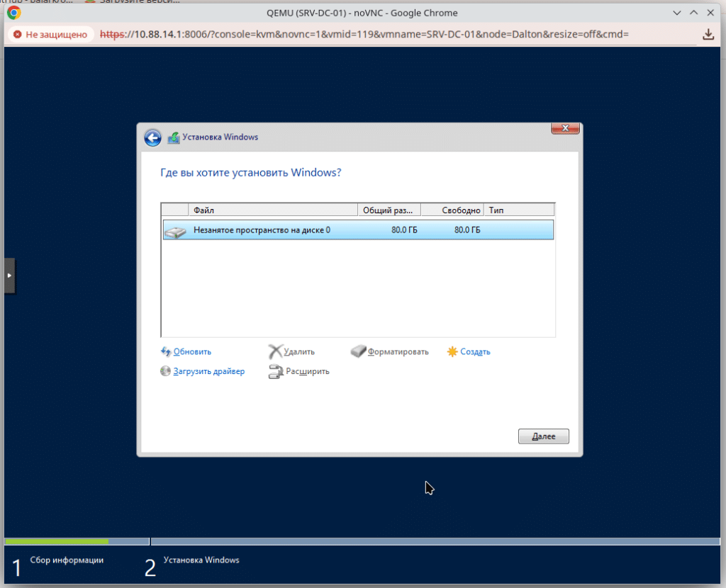This screenshot has width=726, height=588.
Task: Expand the noVNC side control panel
Action: click(9, 275)
